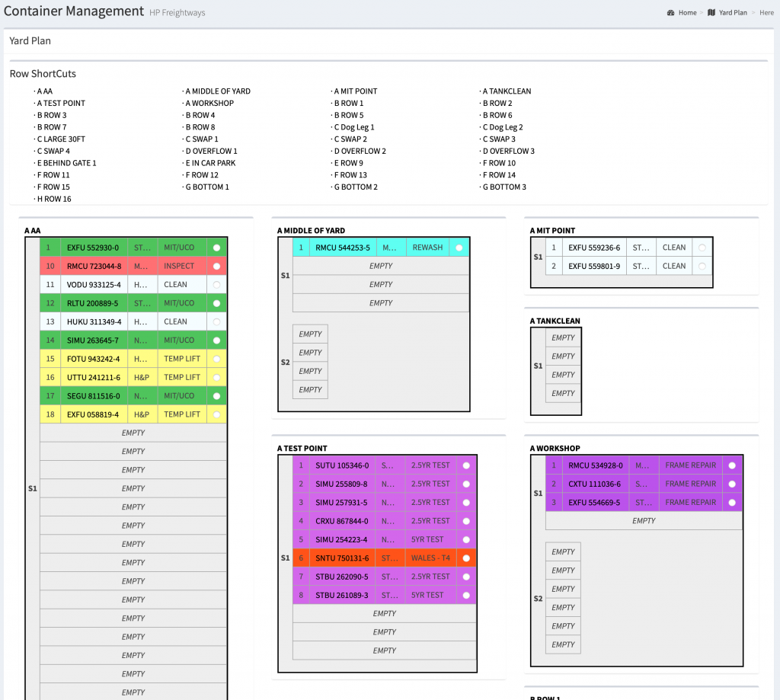Click Yard Plan in the breadcrumb navigation
The width and height of the screenshot is (780, 700).
(x=733, y=12)
